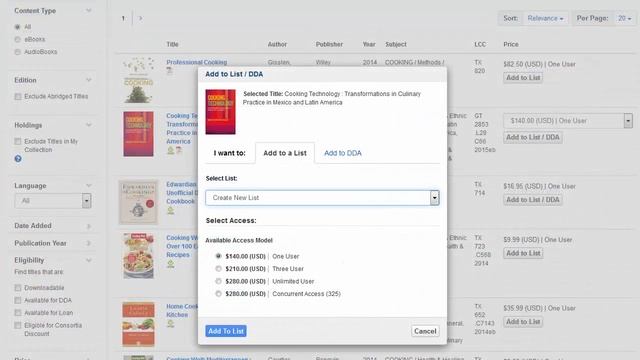
Task: Select the eBooks content type radio
Action: (18, 40)
